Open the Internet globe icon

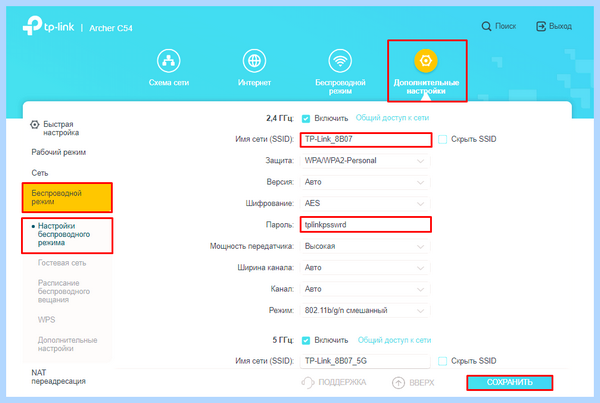(x=254, y=60)
